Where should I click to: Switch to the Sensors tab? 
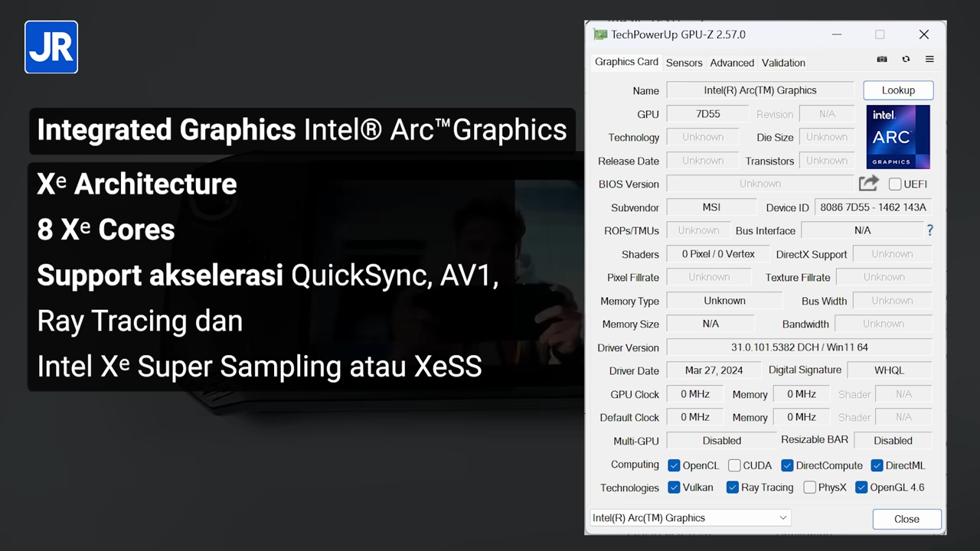684,63
